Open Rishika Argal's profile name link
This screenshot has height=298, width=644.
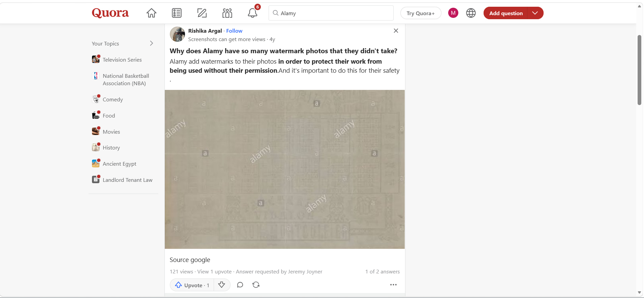pyautogui.click(x=205, y=31)
